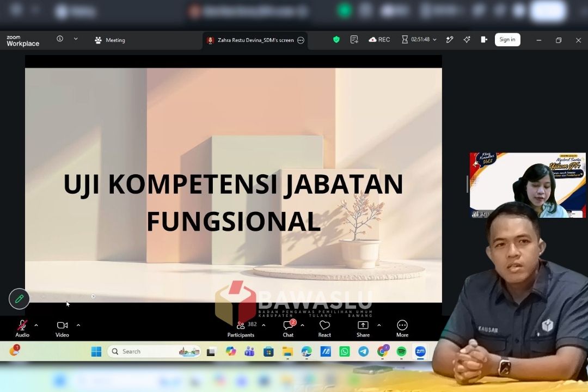Click the green encryption shield icon

(336, 39)
